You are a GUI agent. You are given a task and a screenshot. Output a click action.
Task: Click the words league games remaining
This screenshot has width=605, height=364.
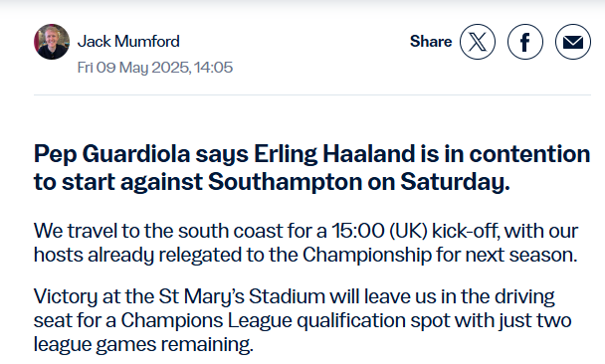click(143, 345)
